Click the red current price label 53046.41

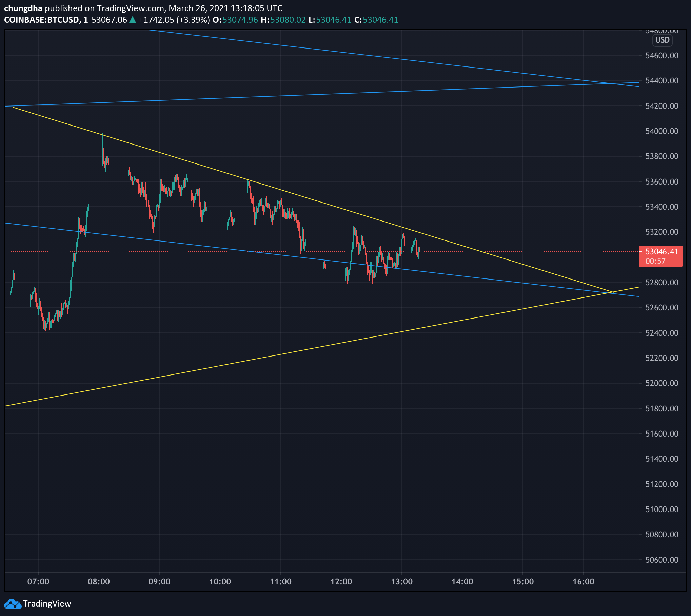[662, 252]
